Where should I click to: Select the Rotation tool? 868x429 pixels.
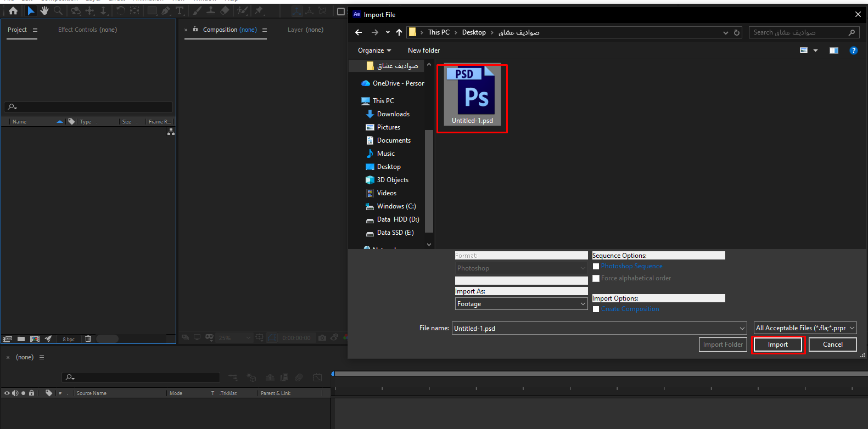click(121, 10)
